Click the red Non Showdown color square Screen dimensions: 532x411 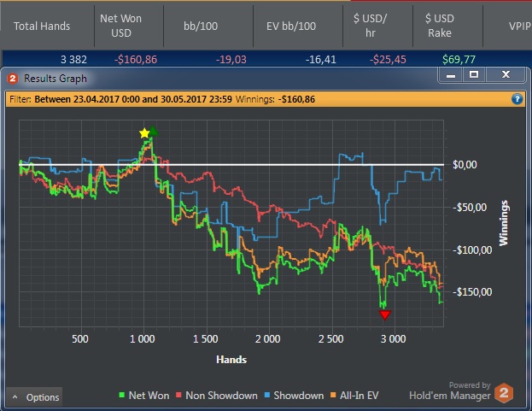[x=178, y=395]
